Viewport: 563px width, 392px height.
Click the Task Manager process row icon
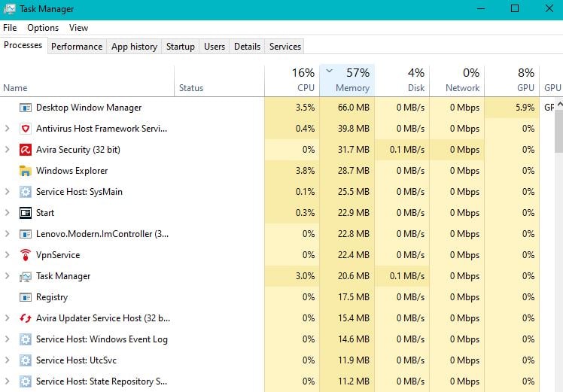pyautogui.click(x=25, y=276)
